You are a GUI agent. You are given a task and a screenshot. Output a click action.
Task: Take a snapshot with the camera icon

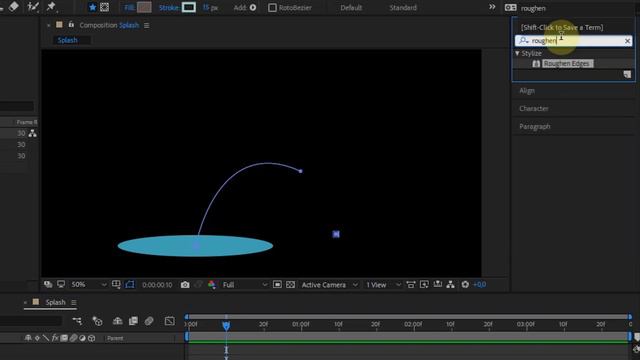185,285
